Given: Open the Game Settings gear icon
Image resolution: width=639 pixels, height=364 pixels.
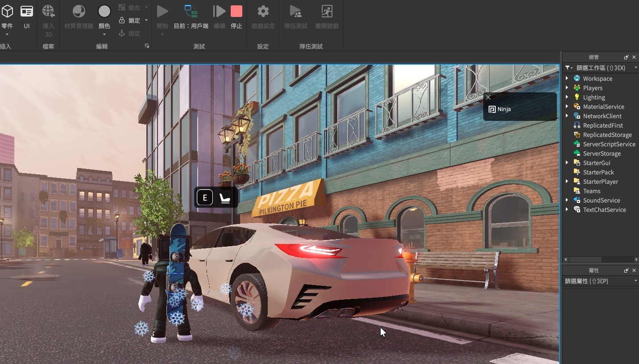Looking at the screenshot, I should pyautogui.click(x=263, y=12).
